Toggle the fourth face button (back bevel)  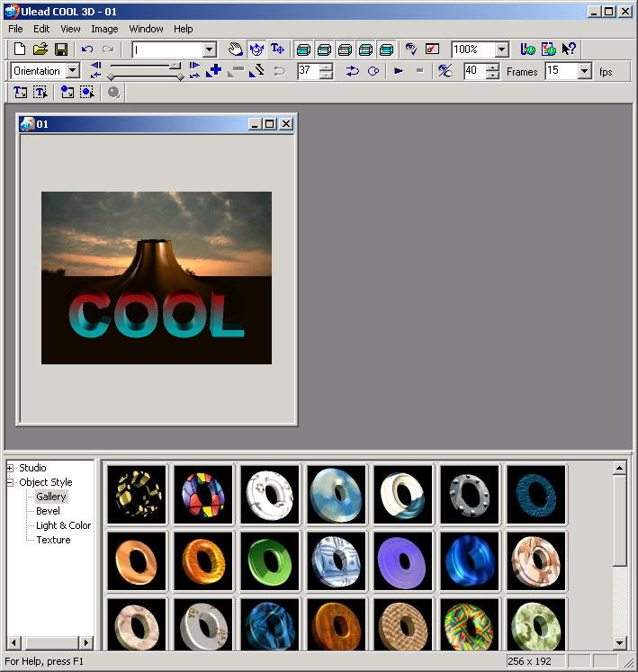tap(365, 49)
